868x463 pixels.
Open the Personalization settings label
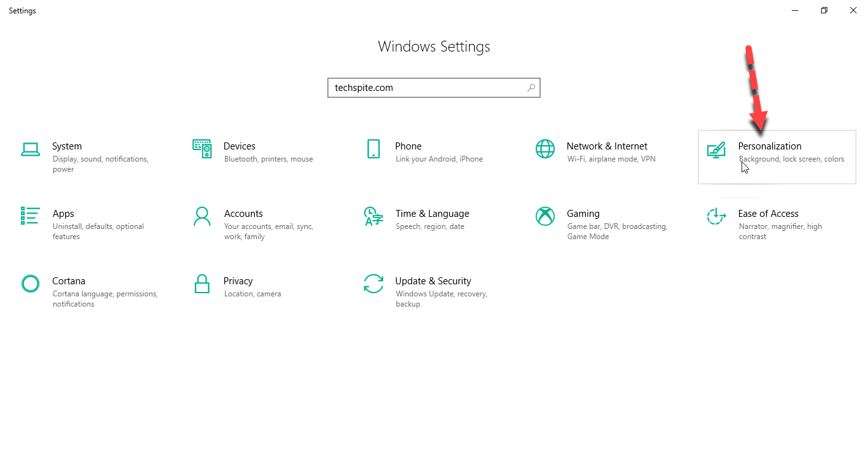coord(770,146)
